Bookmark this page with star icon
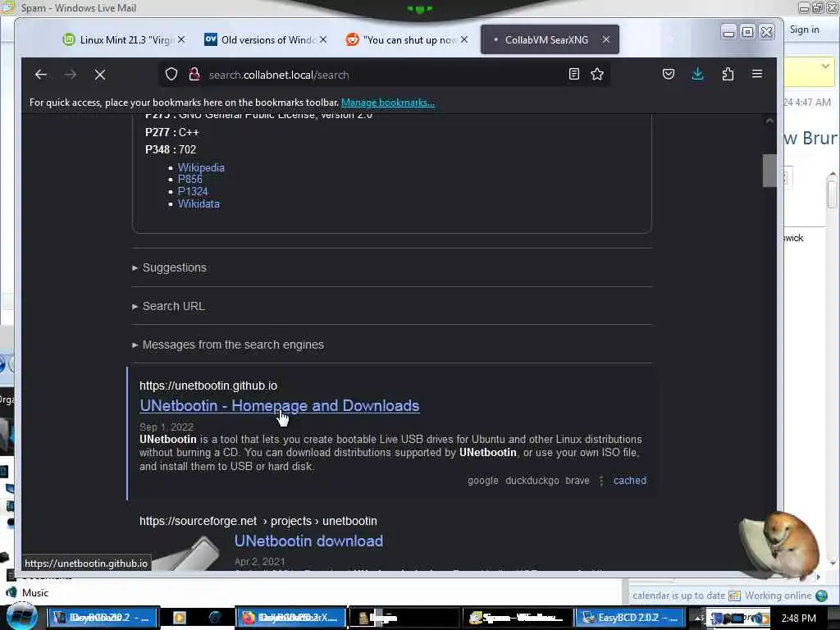840x630 pixels. click(x=597, y=74)
